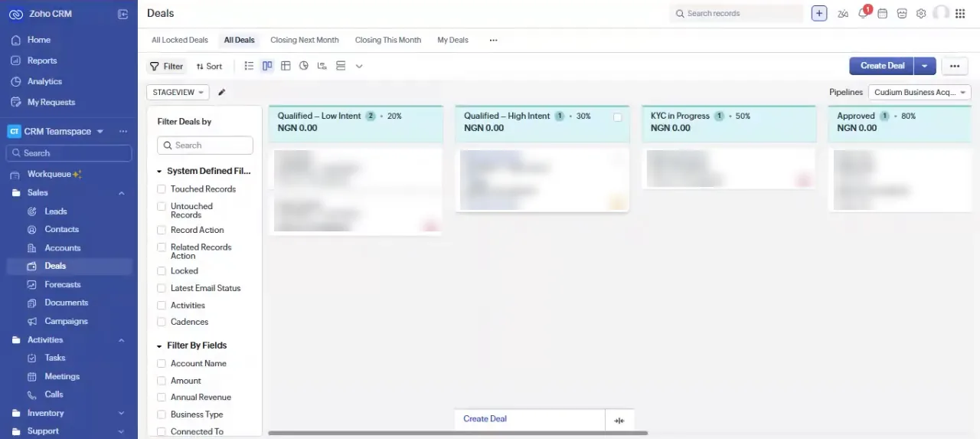Open Closing This Month view
The width and height of the screenshot is (980, 439).
pyautogui.click(x=388, y=40)
